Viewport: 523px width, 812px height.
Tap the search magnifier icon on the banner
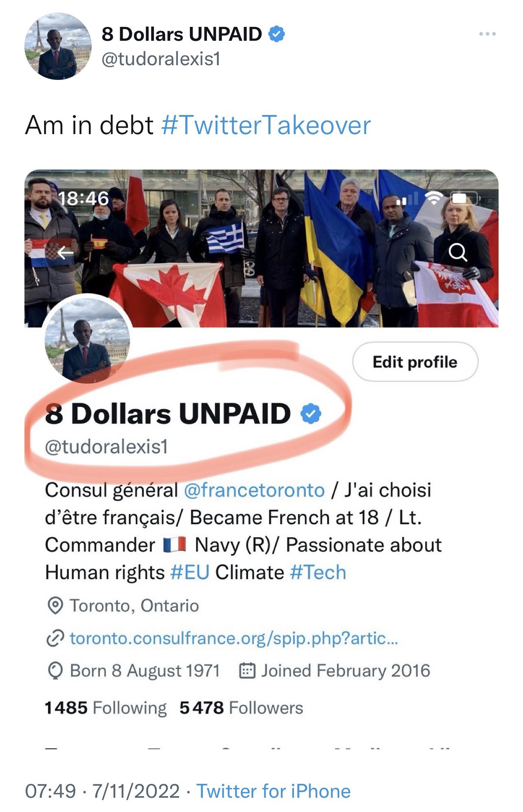pos(458,253)
